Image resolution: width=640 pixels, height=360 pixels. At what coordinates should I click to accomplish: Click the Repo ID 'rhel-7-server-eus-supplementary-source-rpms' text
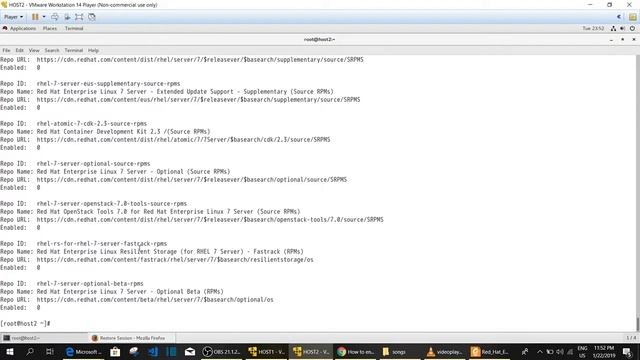(108, 83)
